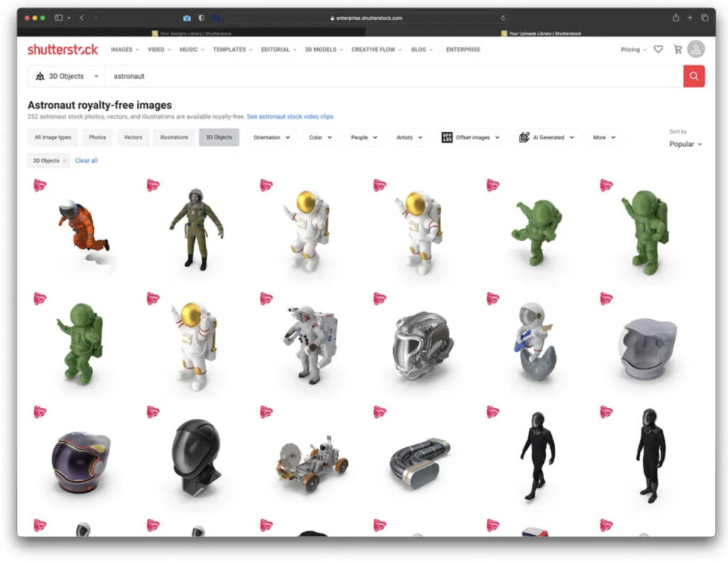Click the camera capture icon in the browser toolbar

click(x=187, y=17)
